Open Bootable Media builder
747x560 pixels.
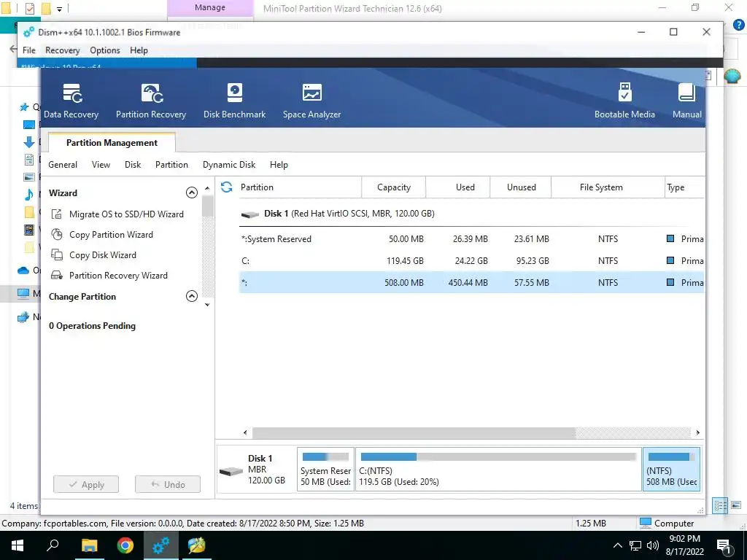pyautogui.click(x=624, y=101)
